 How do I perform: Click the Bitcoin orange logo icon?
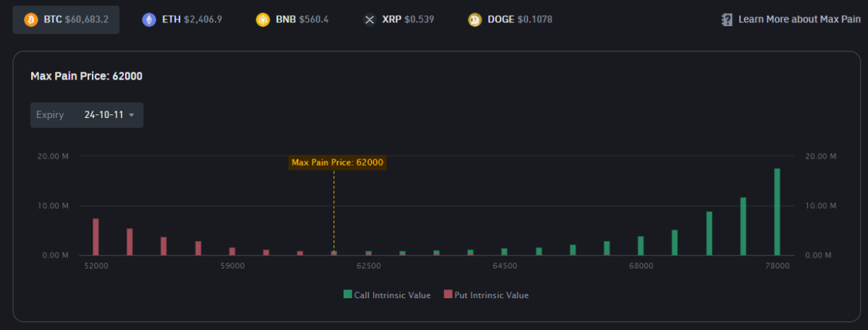(x=31, y=20)
